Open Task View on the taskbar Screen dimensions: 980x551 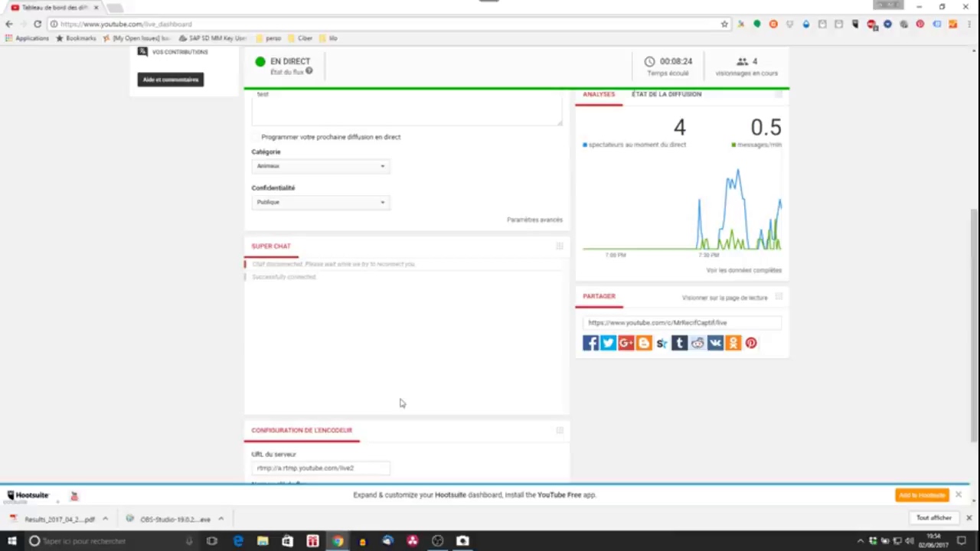[212, 541]
